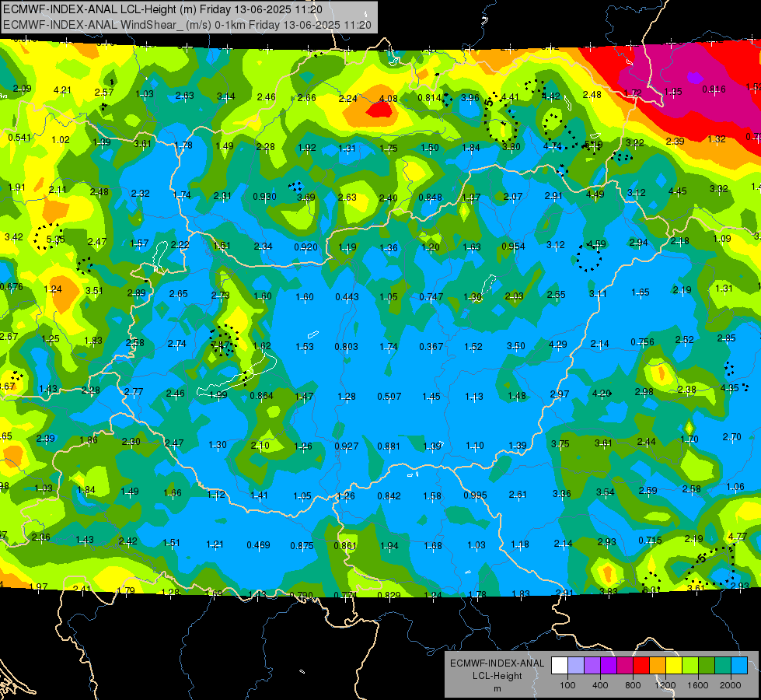Click the wind shear value 0.864

point(262,395)
